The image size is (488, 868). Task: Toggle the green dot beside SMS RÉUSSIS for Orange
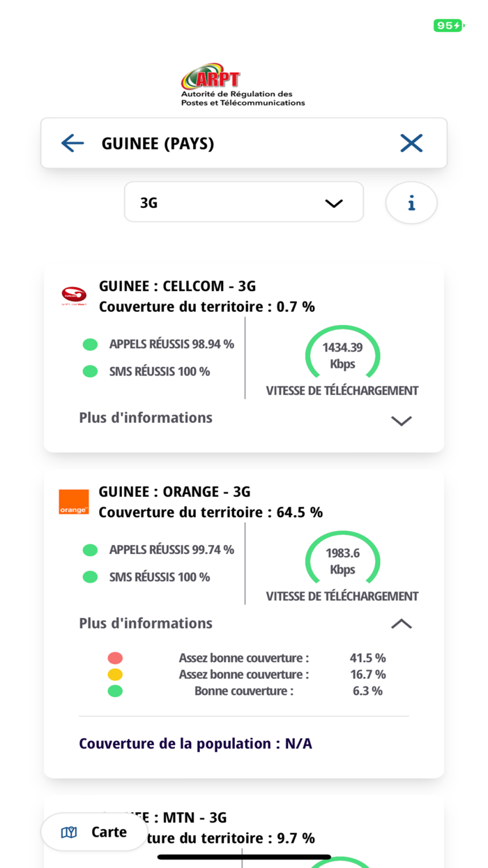[90, 577]
